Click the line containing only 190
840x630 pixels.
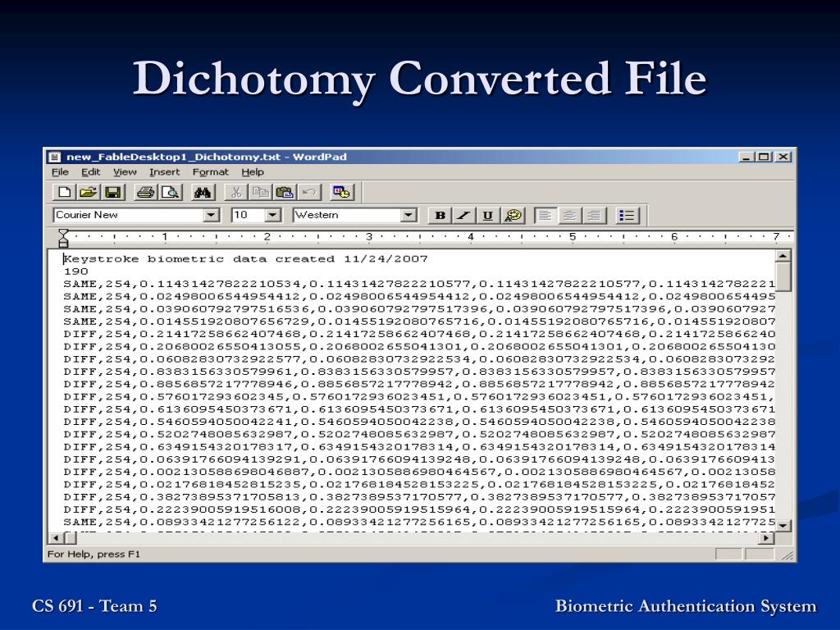[75, 272]
